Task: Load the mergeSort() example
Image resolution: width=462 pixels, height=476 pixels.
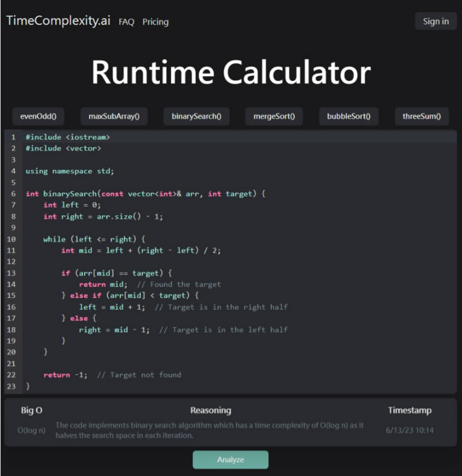Action: coord(274,116)
